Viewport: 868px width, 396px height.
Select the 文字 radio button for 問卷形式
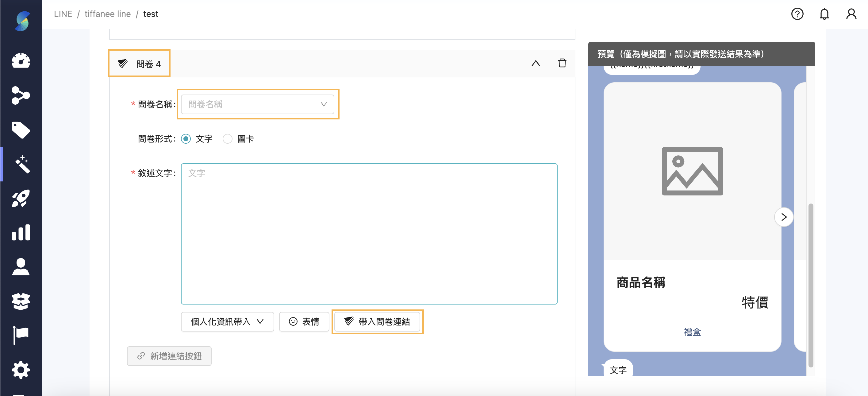[x=186, y=139]
